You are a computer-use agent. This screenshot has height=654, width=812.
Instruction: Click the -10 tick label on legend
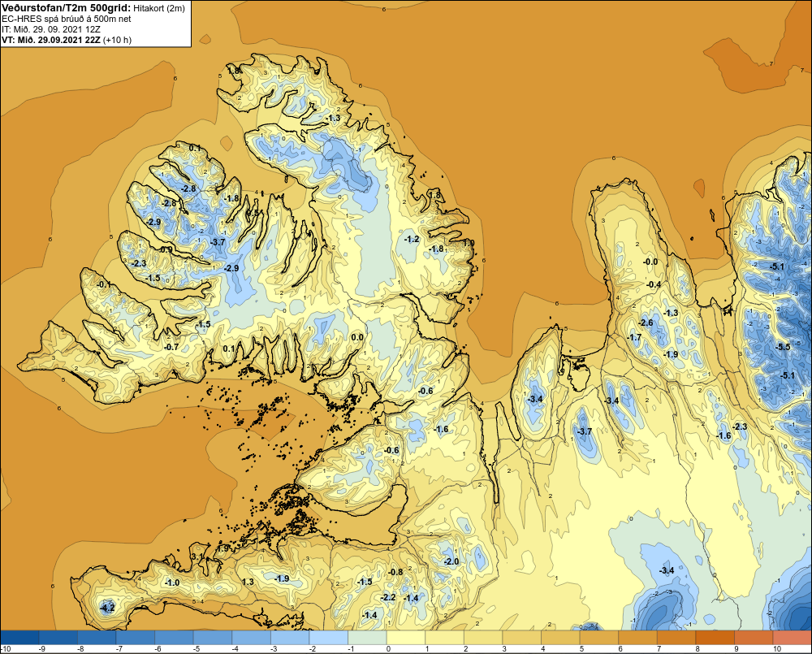6,649
